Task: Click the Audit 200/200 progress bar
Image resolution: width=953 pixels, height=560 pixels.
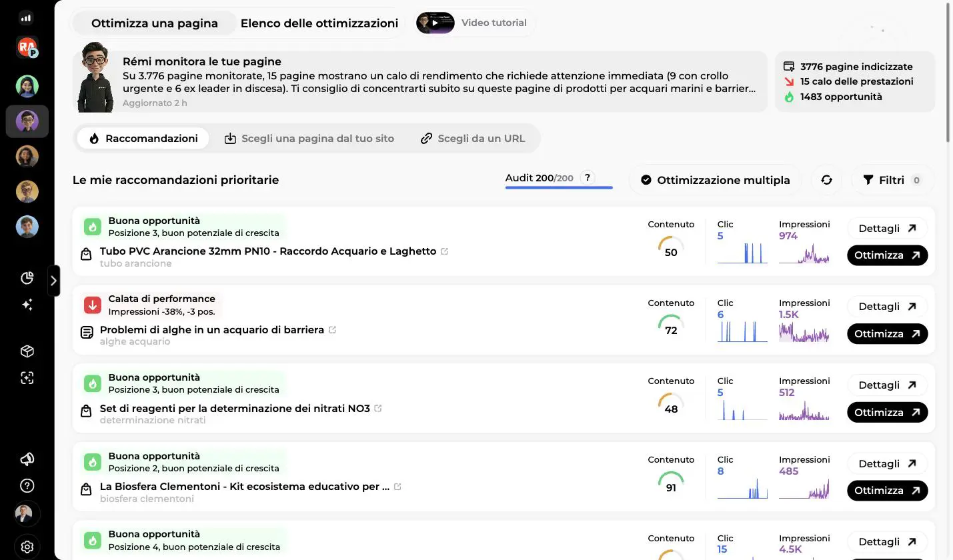Action: (559, 188)
